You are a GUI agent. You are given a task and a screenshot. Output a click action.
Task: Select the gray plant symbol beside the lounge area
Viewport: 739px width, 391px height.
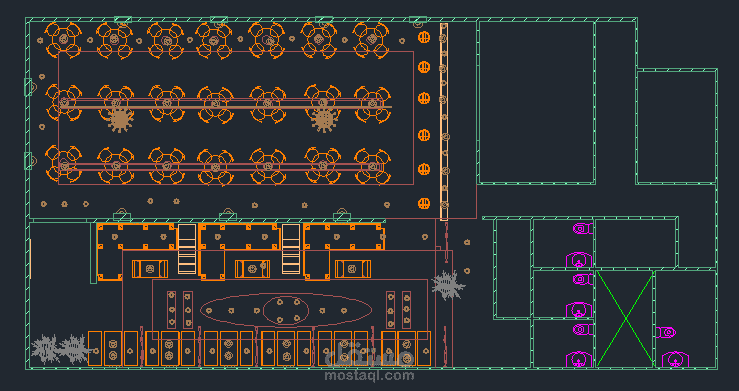point(448,285)
